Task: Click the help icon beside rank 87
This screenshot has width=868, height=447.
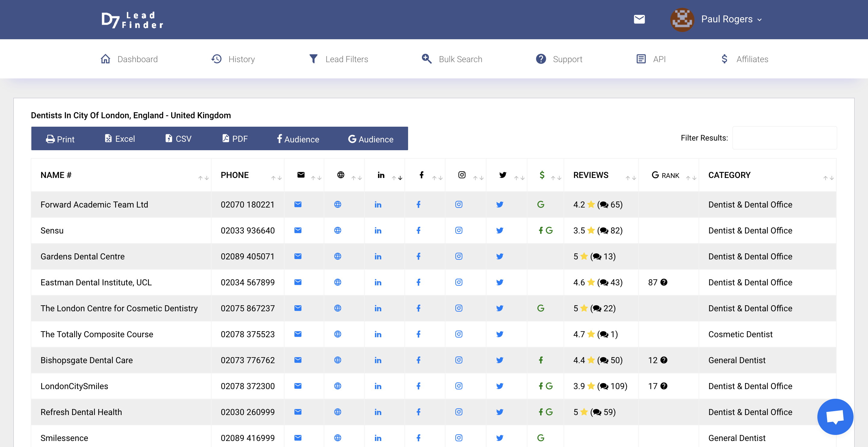Action: point(663,282)
